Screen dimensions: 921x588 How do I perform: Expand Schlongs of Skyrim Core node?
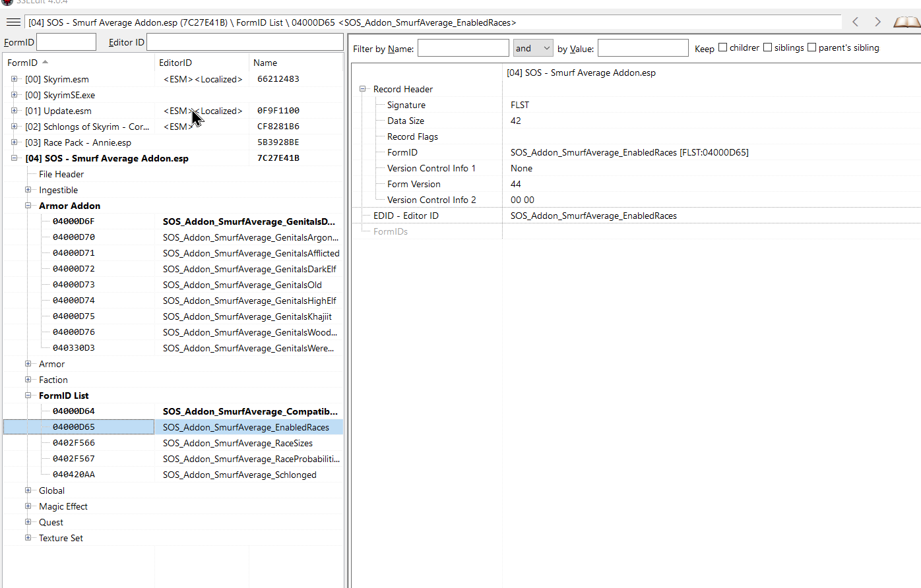(14, 127)
